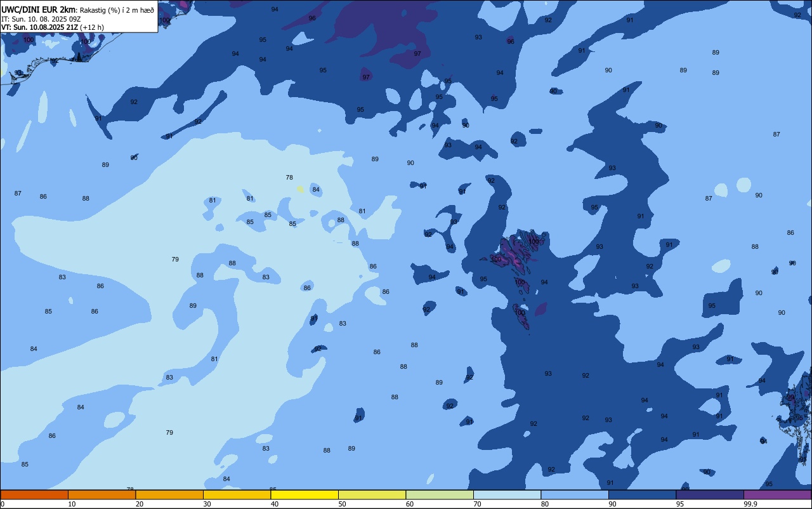Select the pale blue 70–80 legend swatch
Image resolution: width=812 pixels, height=509 pixels.
click(507, 494)
